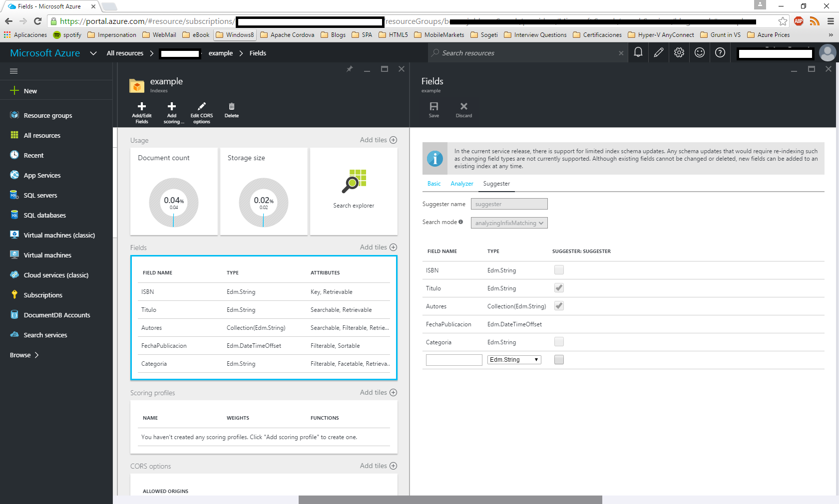This screenshot has width=839, height=504.
Task: Click the Document count usage chart
Action: pos(173,202)
